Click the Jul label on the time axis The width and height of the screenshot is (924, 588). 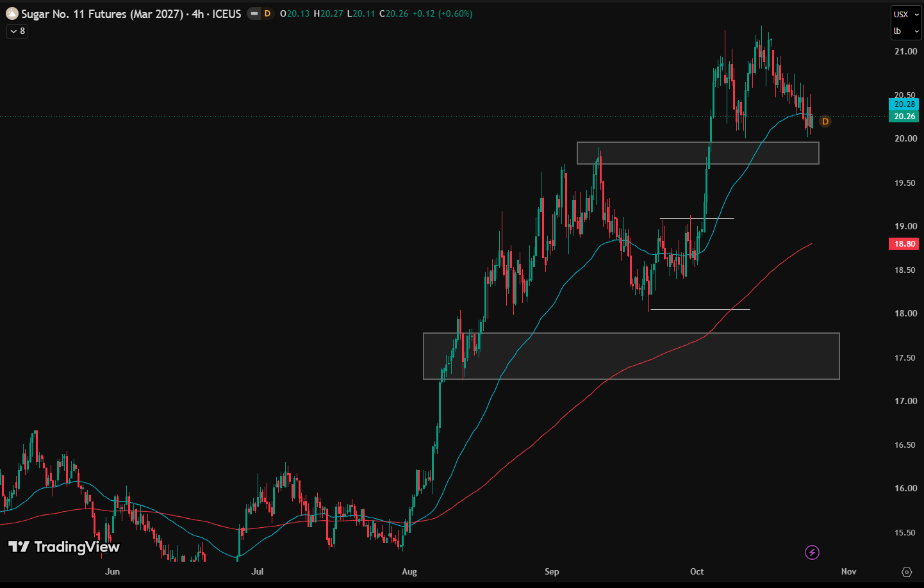(258, 571)
